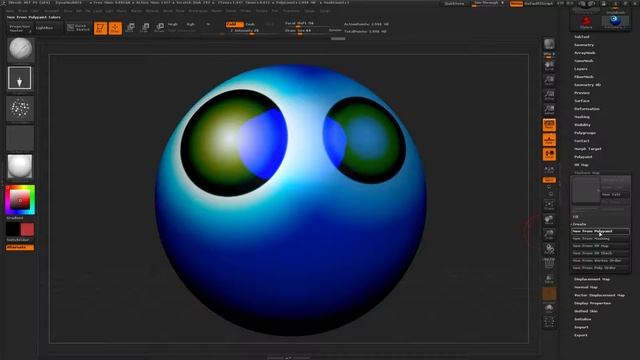Image resolution: width=640 pixels, height=360 pixels.
Task: Pick a hue in the color picker
Action: click(20, 200)
